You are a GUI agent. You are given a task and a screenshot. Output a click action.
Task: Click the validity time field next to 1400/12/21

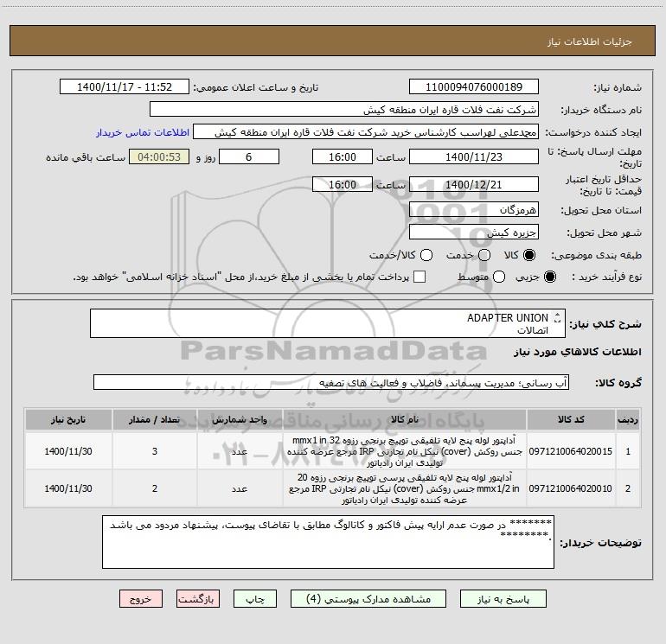tap(343, 184)
